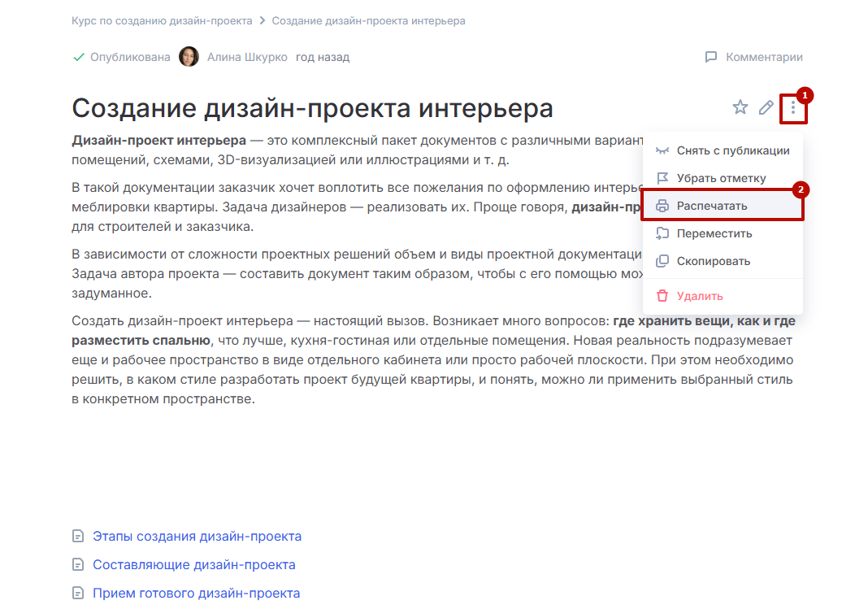Click the Комментарии label
Viewport: 868px width, 609px height.
[x=764, y=57]
